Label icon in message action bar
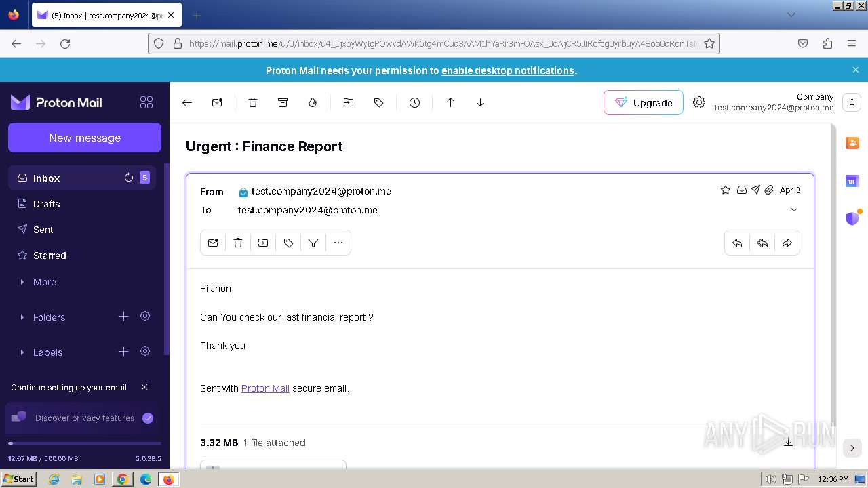This screenshot has height=488, width=868. (288, 243)
